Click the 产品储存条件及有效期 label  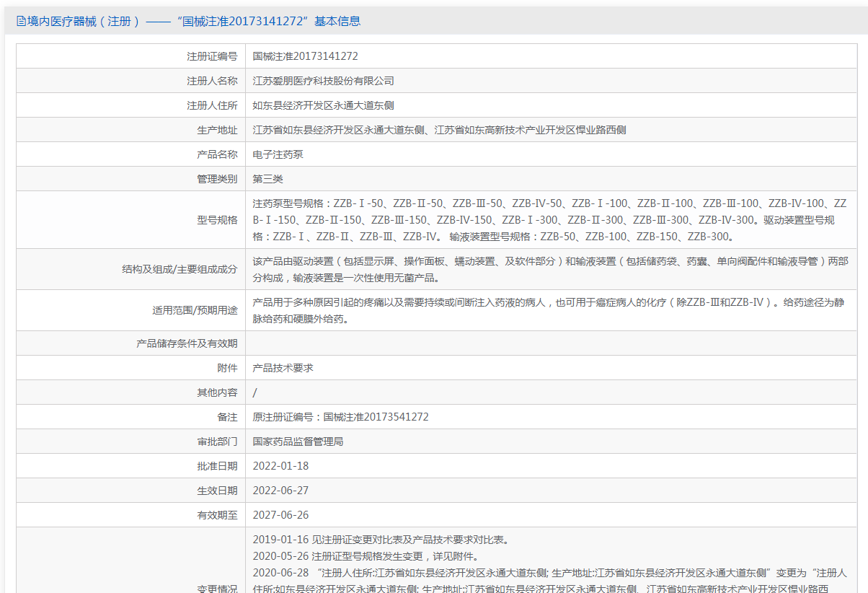[187, 343]
